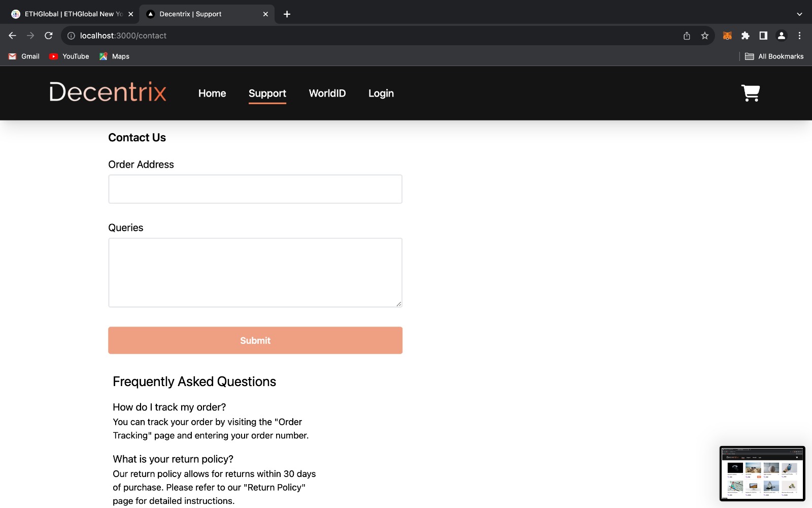The width and height of the screenshot is (812, 508).
Task: Select the Decentrix Support browser tab
Action: point(207,14)
